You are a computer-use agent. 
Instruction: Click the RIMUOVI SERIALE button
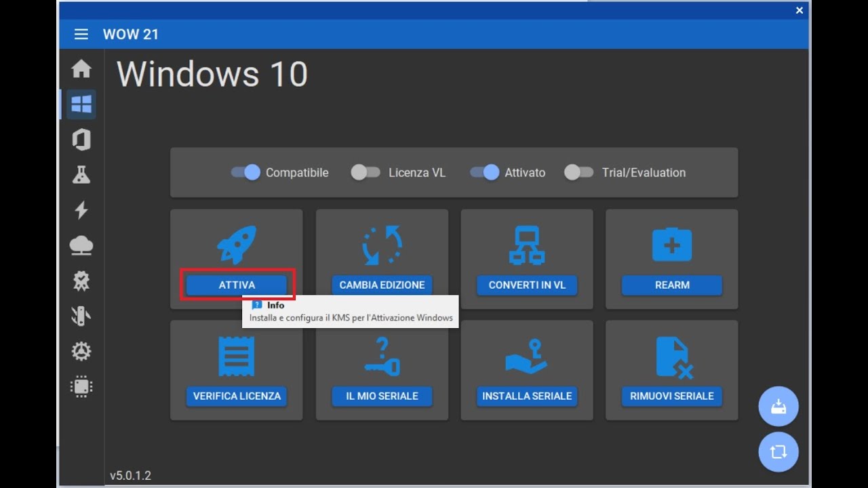click(x=672, y=396)
